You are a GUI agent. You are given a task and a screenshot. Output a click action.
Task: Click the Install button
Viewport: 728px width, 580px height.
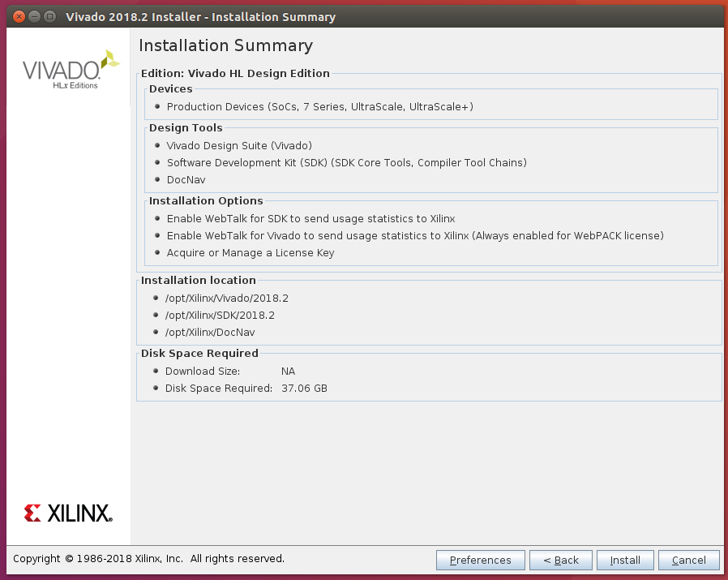pyautogui.click(x=625, y=560)
